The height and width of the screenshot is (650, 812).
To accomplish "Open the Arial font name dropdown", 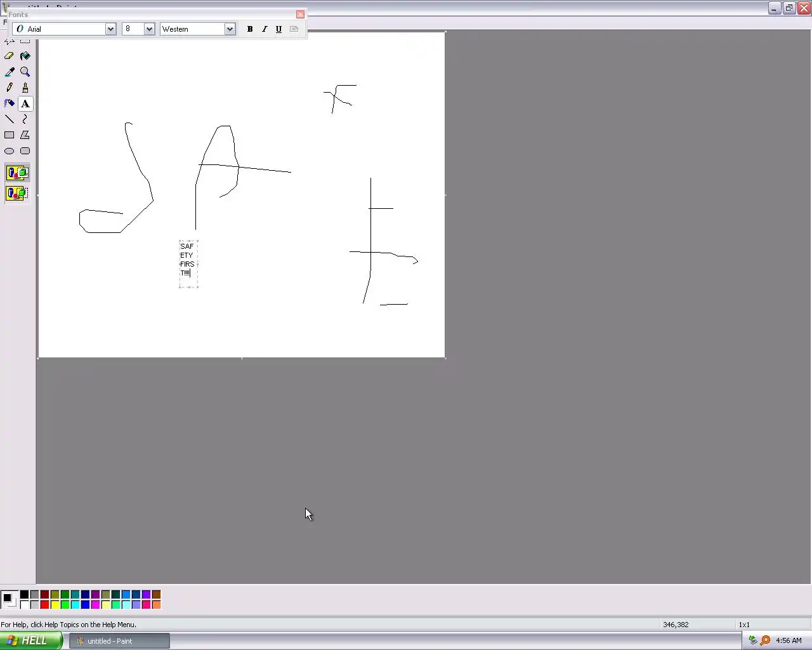I will (x=110, y=29).
